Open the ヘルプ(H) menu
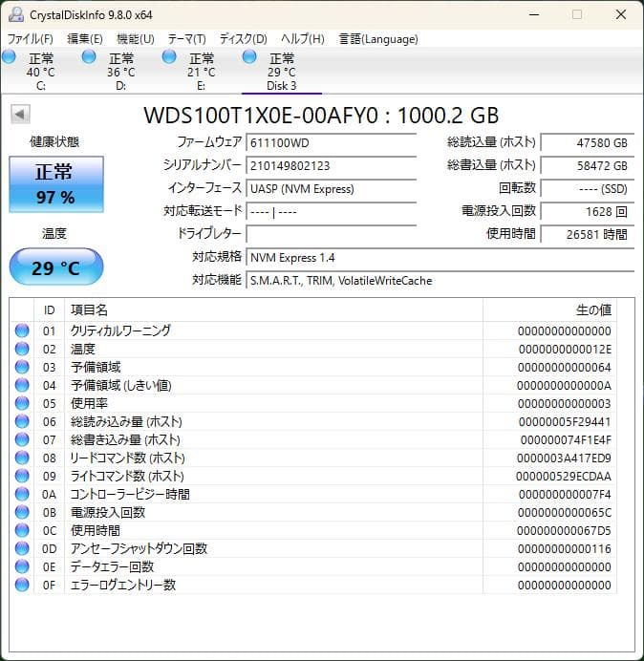This screenshot has height=661, width=644. [303, 39]
